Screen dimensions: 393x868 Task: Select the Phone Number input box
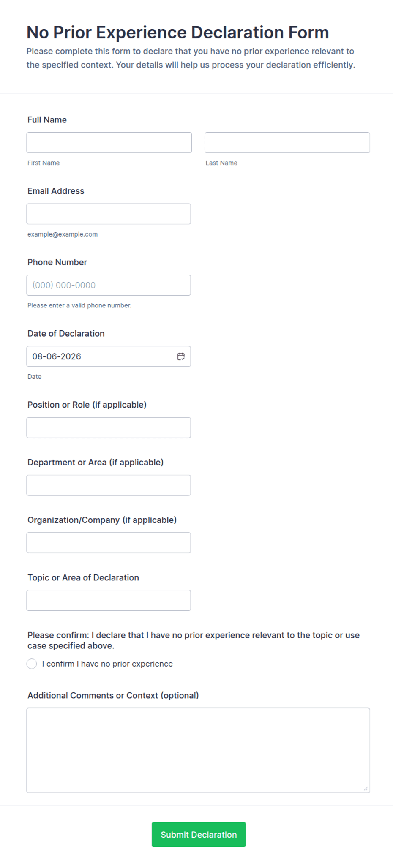109,285
